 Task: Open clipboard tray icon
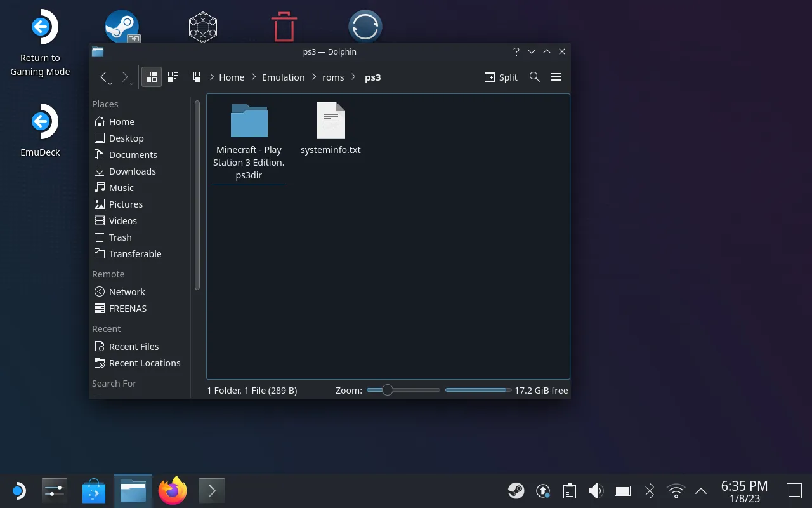pyautogui.click(x=570, y=491)
